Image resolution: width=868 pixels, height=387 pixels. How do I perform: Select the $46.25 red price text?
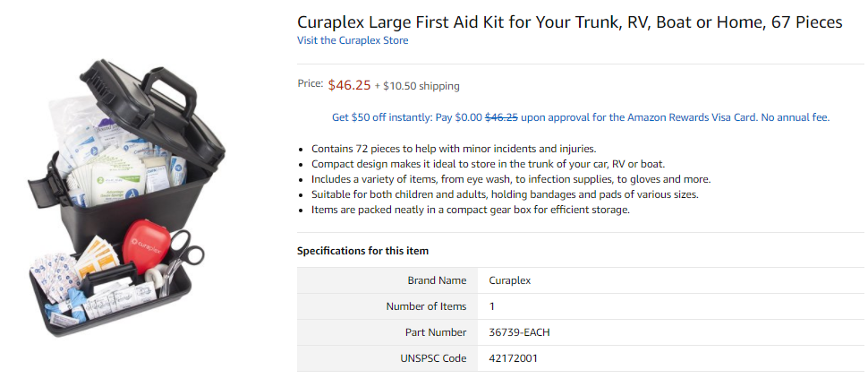(349, 85)
